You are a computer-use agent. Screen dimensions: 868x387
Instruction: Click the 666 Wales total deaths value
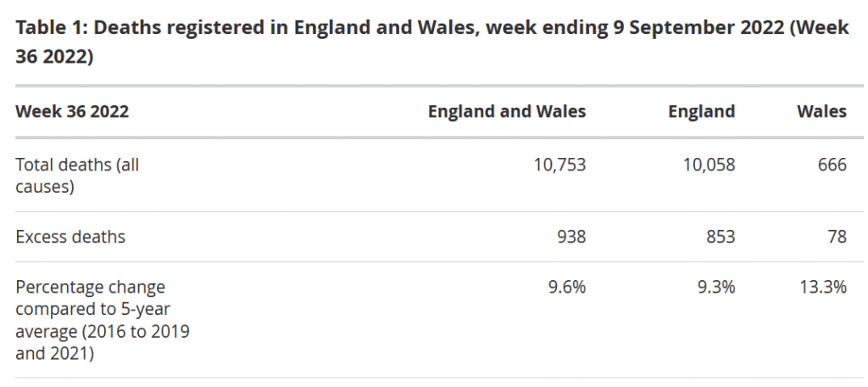(x=832, y=165)
